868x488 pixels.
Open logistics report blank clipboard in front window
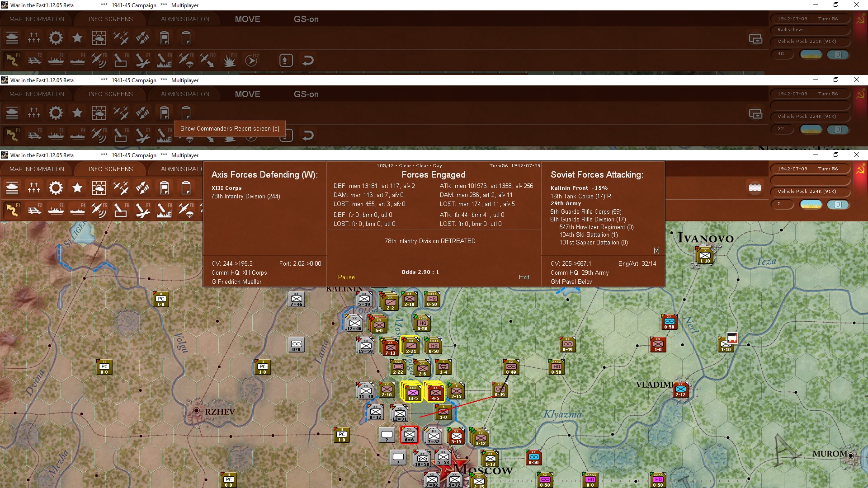[186, 188]
